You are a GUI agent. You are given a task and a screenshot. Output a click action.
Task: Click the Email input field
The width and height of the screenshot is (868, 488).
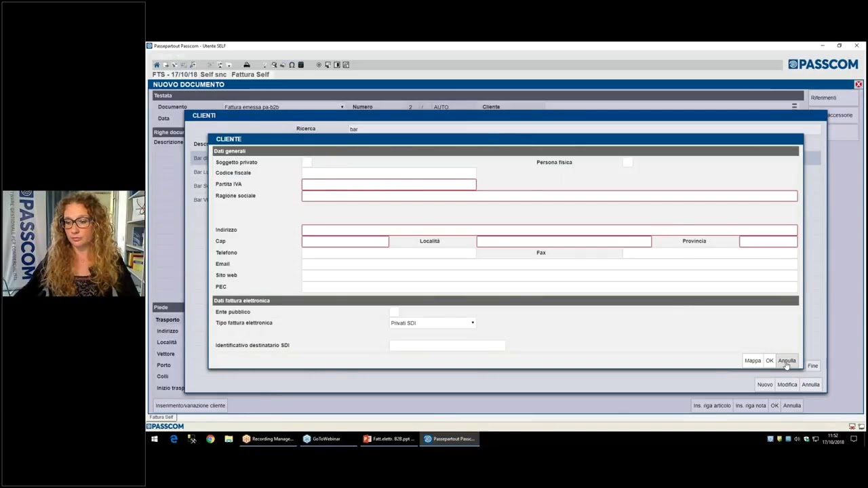click(550, 264)
